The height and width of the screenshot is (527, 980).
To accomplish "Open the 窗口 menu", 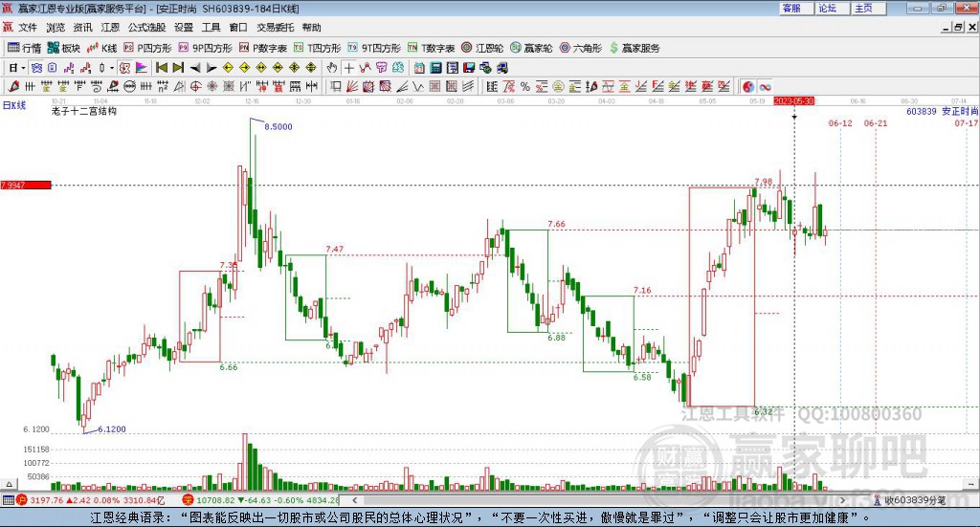I will tap(238, 28).
